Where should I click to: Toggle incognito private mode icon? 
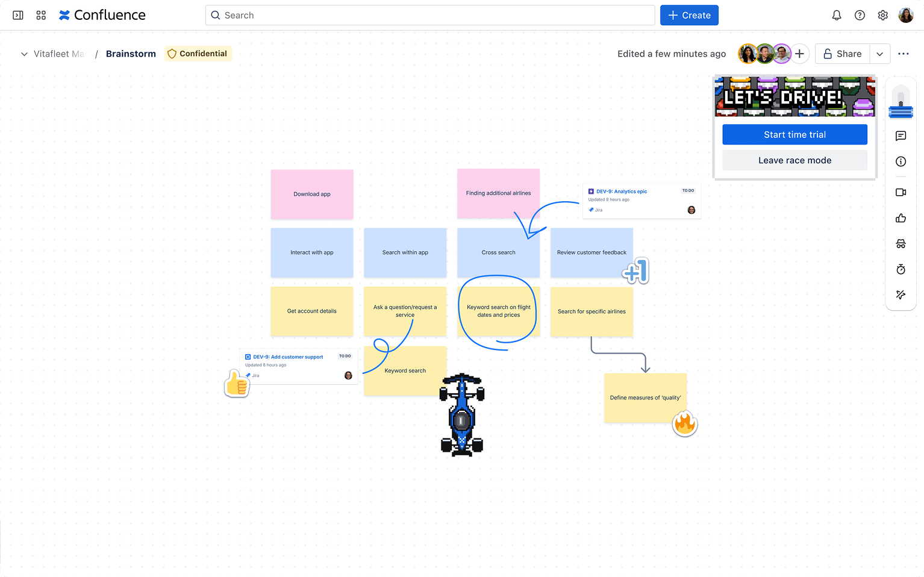click(901, 244)
